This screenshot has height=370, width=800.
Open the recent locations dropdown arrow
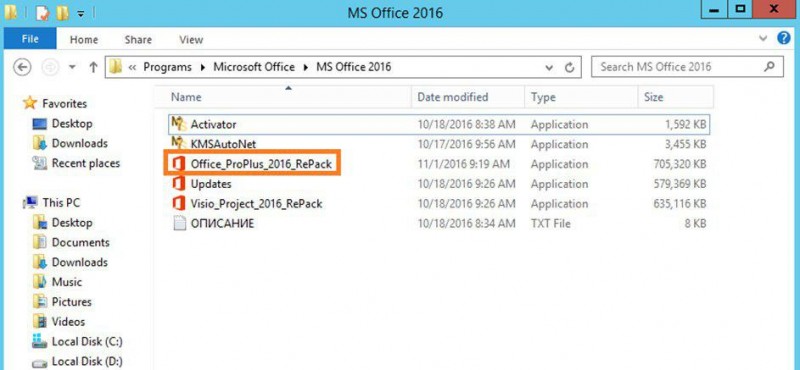pyautogui.click(x=72, y=67)
